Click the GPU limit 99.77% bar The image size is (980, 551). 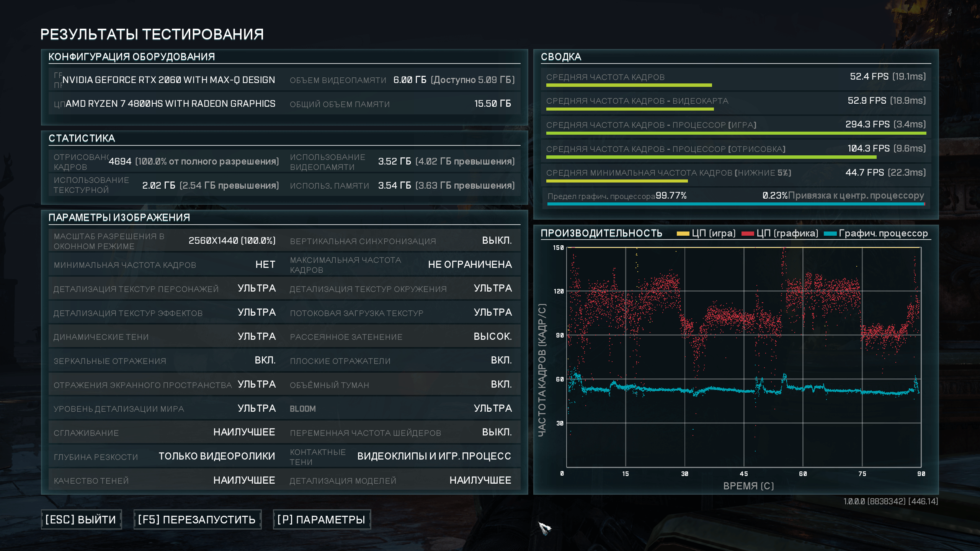[x=735, y=204]
